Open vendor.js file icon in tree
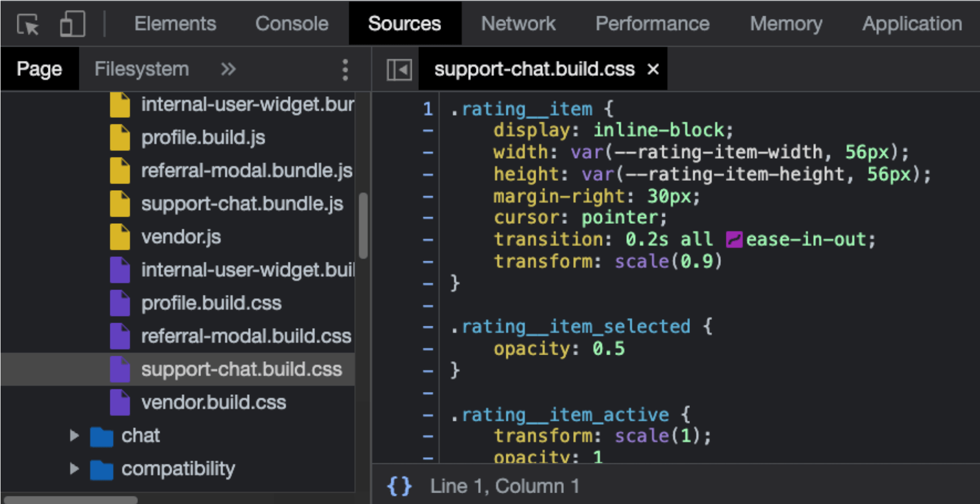Viewport: 980px width, 504px height. [120, 237]
